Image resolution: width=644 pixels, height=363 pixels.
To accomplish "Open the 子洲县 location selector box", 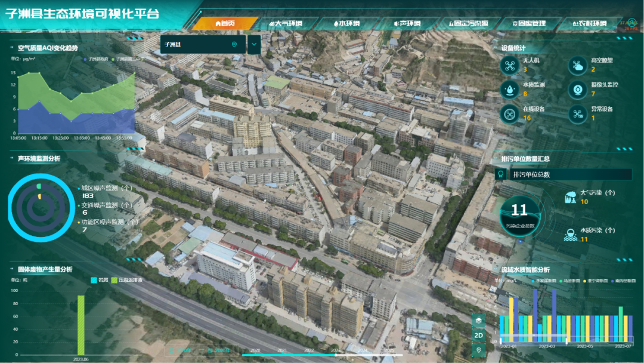I will pyautogui.click(x=202, y=44).
